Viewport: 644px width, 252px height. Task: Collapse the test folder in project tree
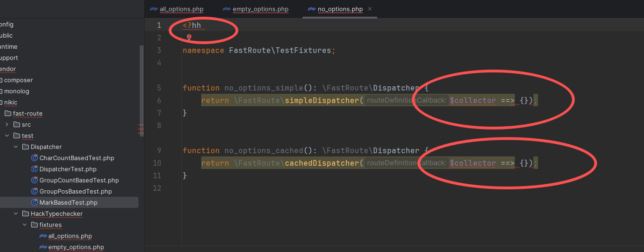[7, 136]
